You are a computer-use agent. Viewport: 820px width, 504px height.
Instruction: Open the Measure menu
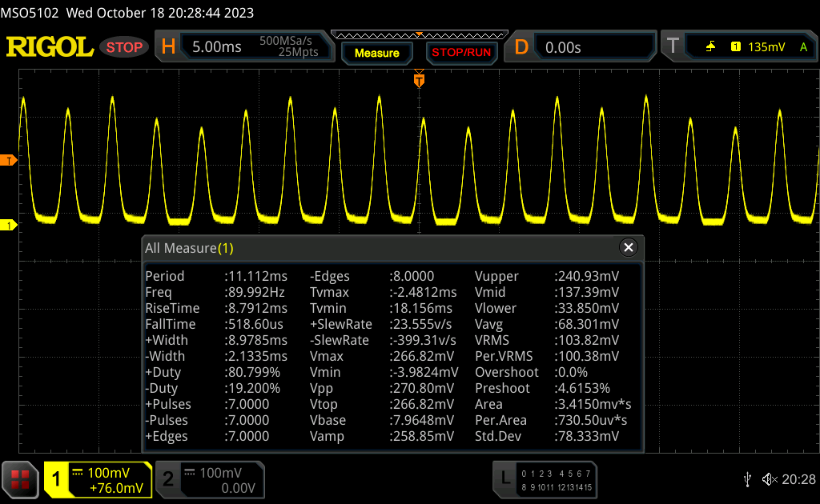point(376,53)
